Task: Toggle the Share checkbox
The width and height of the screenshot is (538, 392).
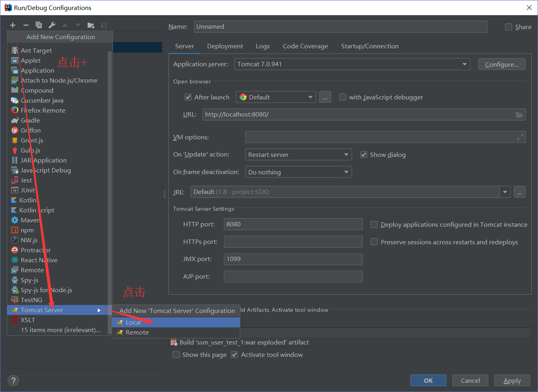Action: tap(508, 27)
